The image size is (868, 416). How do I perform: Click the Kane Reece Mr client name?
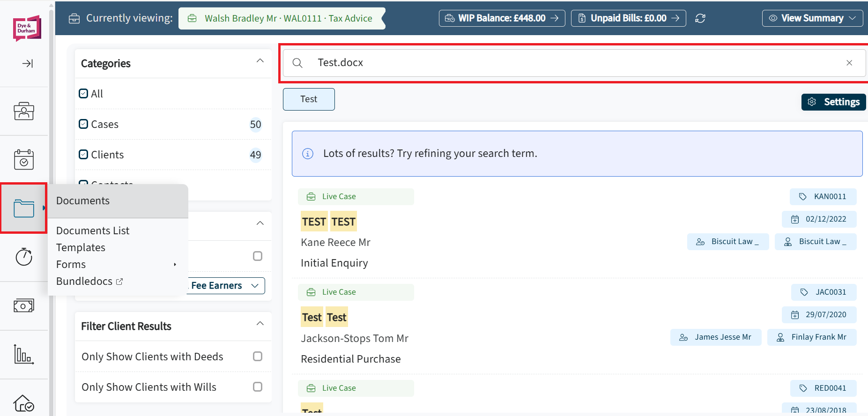(x=335, y=243)
